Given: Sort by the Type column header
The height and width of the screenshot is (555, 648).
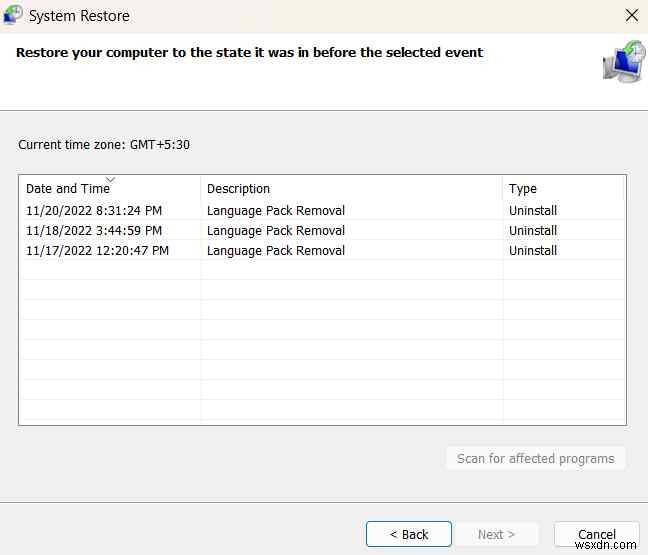Looking at the screenshot, I should (523, 188).
